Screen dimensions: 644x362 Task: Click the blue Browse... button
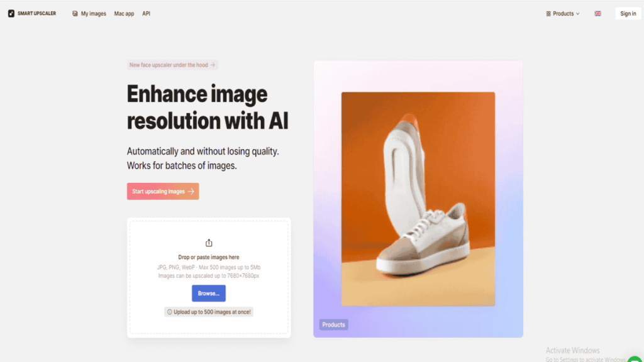(x=209, y=293)
